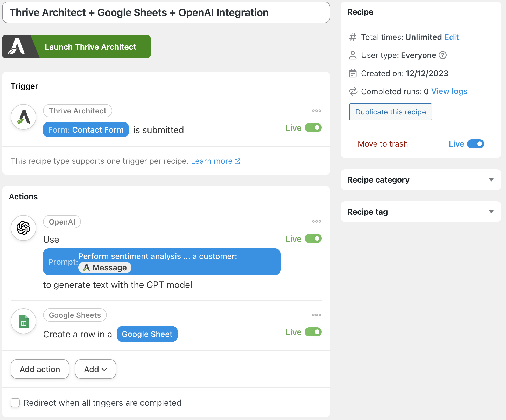Click the Add action button
The height and width of the screenshot is (420, 506).
point(40,369)
